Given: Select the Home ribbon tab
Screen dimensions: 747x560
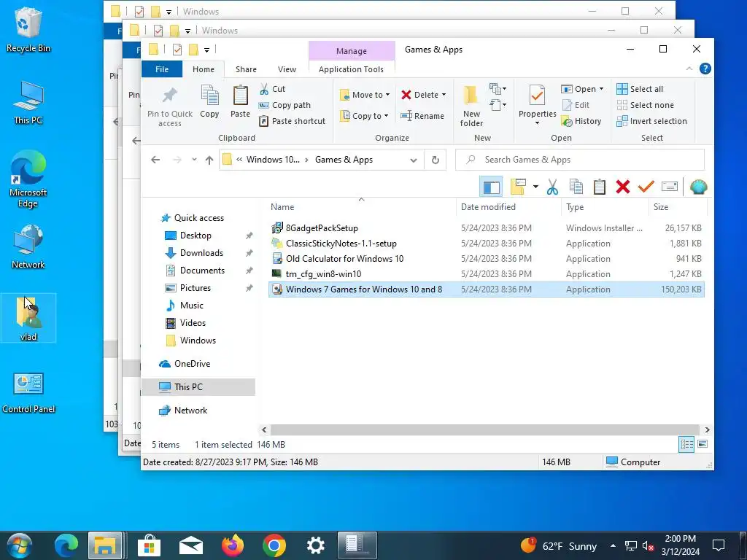Looking at the screenshot, I should (204, 69).
